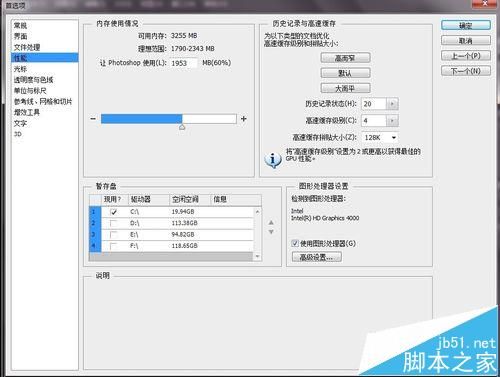Image resolution: width=500 pixels, height=377 pixels.
Task: Open the 历史记录状态 arrow dropdown
Action: [392, 104]
